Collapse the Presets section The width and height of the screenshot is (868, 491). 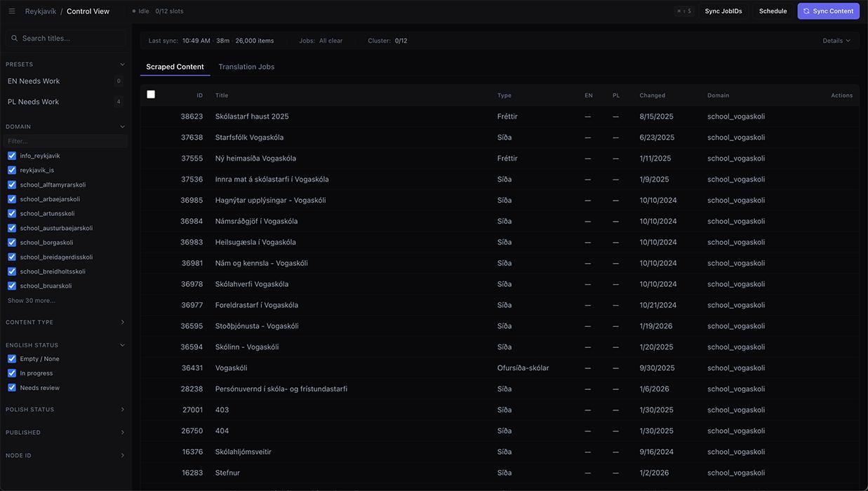(122, 65)
